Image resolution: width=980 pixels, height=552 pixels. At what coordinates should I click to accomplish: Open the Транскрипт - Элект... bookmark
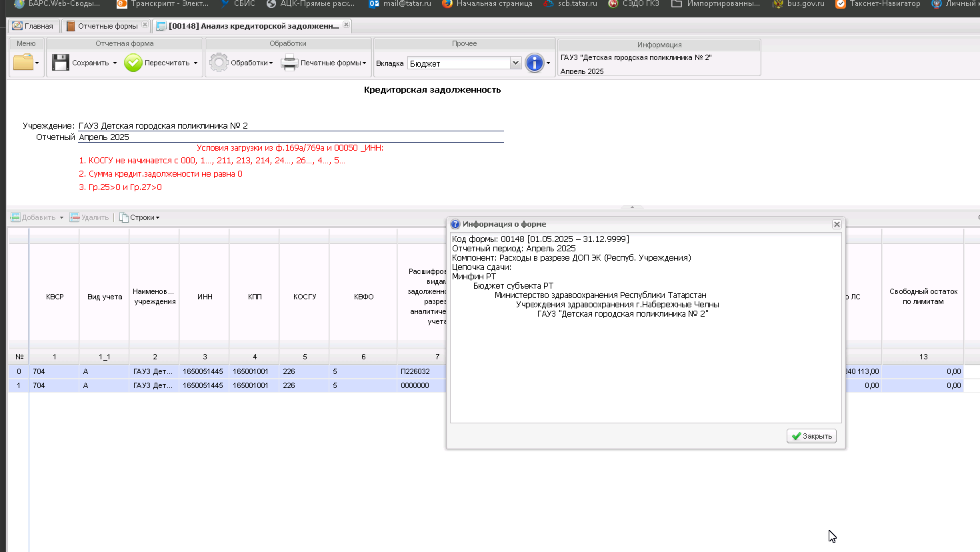click(x=163, y=3)
